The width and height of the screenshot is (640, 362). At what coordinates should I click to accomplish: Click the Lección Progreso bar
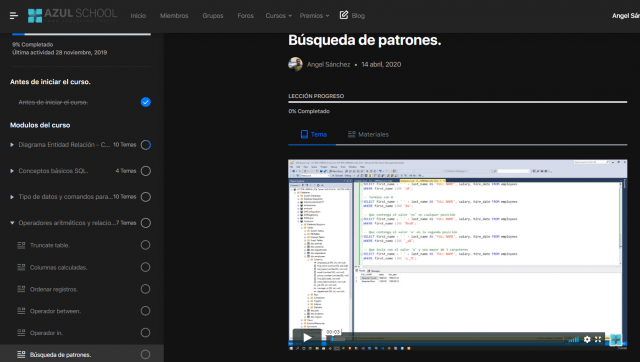(x=458, y=102)
